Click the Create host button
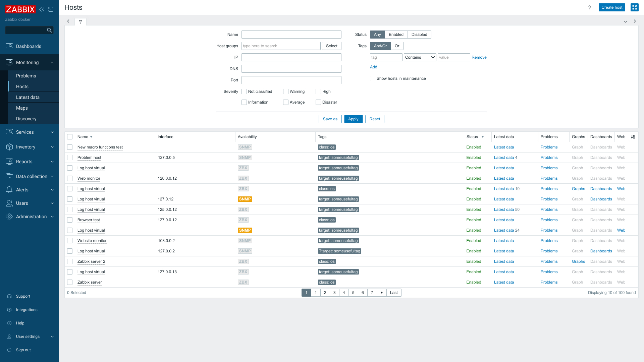The height and width of the screenshot is (362, 644). pos(611,7)
